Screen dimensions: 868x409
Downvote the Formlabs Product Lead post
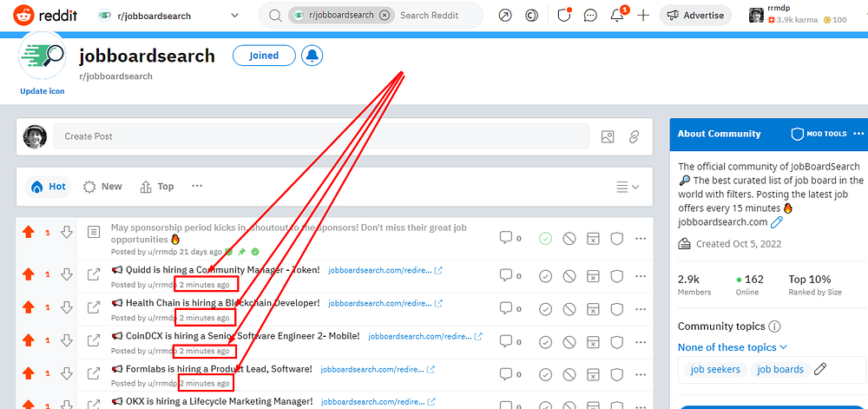[67, 373]
